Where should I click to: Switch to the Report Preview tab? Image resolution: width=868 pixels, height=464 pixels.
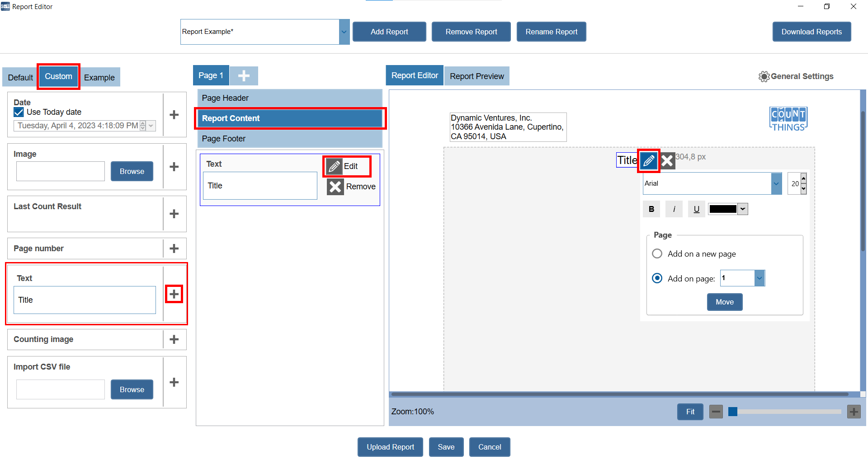476,76
